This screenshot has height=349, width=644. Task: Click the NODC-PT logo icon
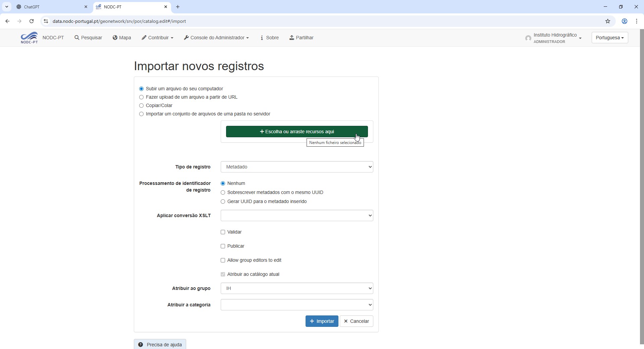[x=29, y=38]
